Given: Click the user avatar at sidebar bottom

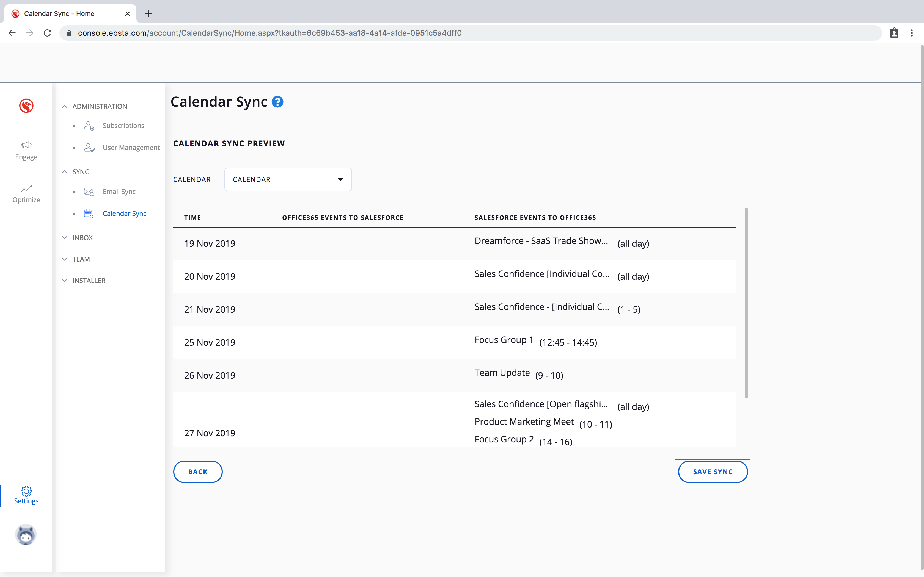Looking at the screenshot, I should pos(26,534).
